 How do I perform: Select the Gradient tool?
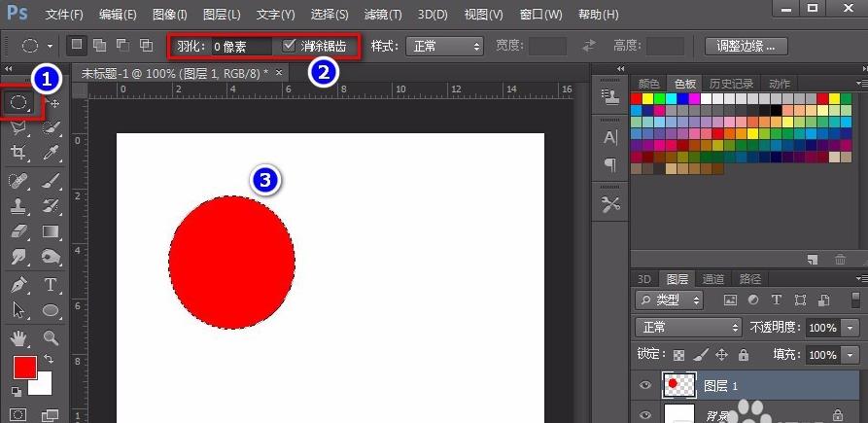tap(51, 230)
